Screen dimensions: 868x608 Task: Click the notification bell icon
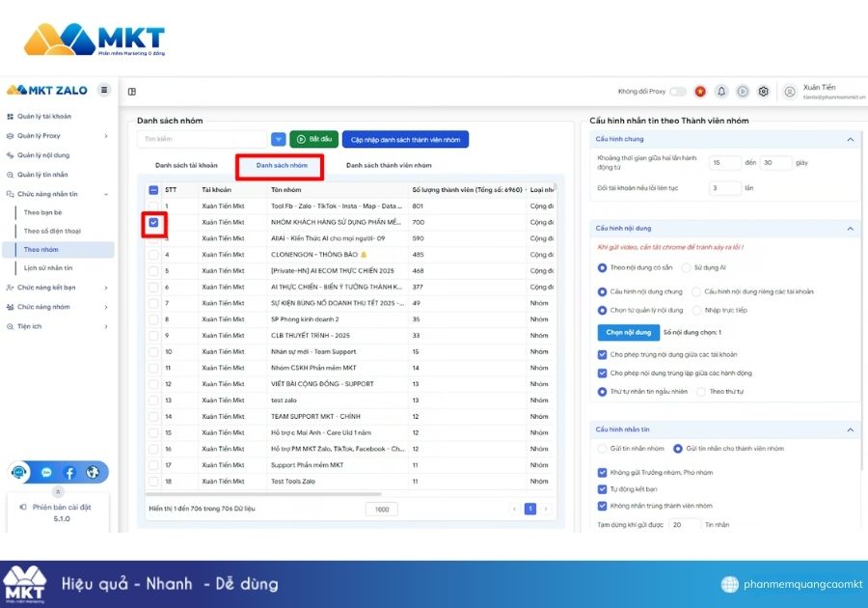(721, 92)
